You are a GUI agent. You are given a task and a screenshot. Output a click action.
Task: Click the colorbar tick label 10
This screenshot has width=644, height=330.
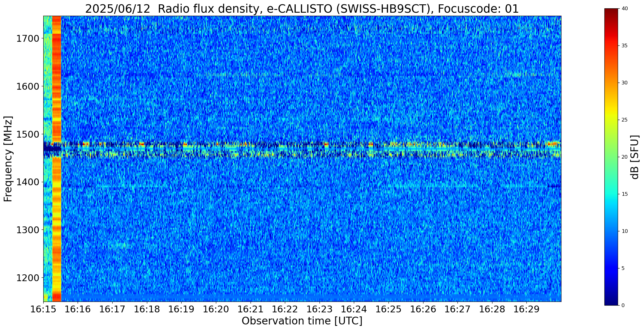[x=625, y=231]
